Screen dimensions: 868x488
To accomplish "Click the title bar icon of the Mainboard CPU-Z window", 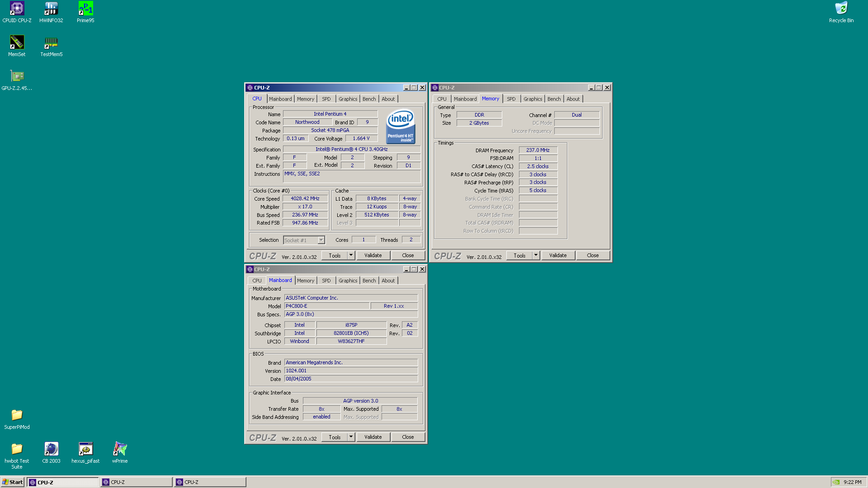I will 250,269.
